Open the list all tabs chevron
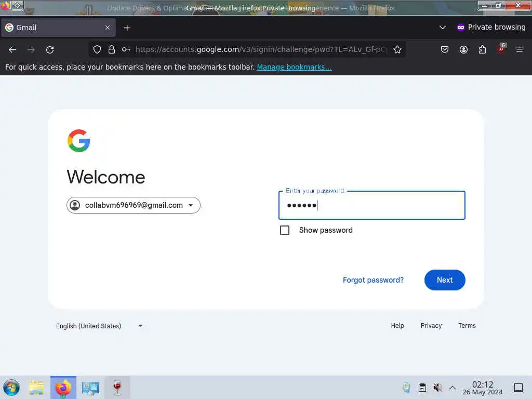 pos(443,28)
